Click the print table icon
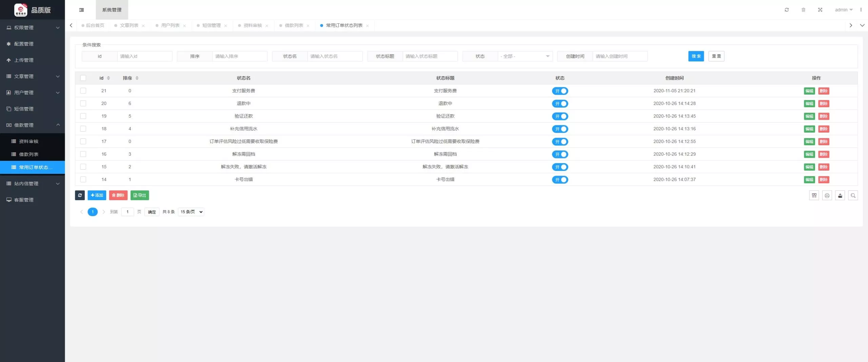This screenshot has width=868, height=362. [x=827, y=195]
